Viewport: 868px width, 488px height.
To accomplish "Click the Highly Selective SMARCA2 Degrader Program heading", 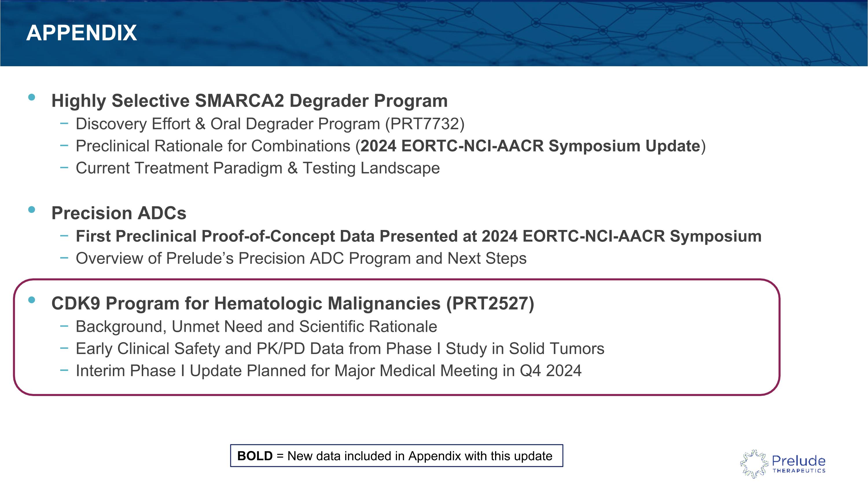I will click(x=249, y=101).
